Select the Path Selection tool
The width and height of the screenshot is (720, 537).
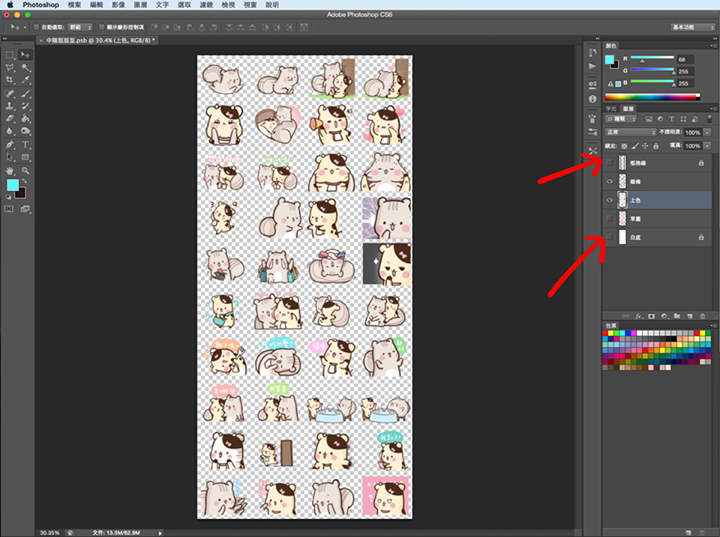10,157
